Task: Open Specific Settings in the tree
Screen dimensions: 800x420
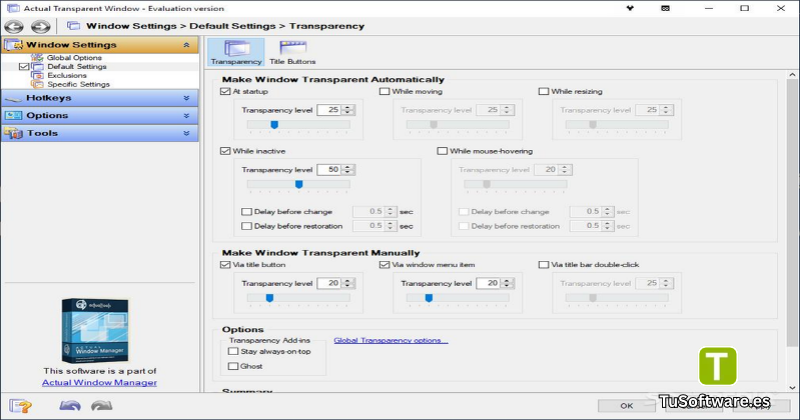Action: point(79,84)
